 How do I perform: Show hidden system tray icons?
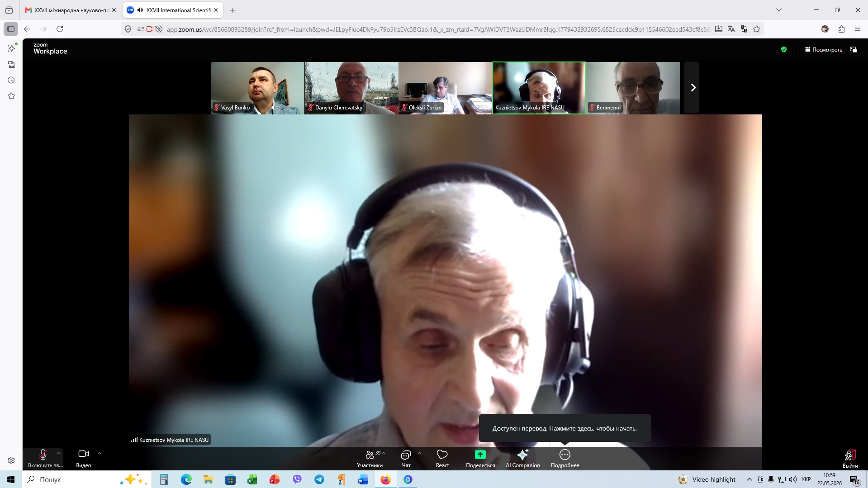tap(749, 479)
